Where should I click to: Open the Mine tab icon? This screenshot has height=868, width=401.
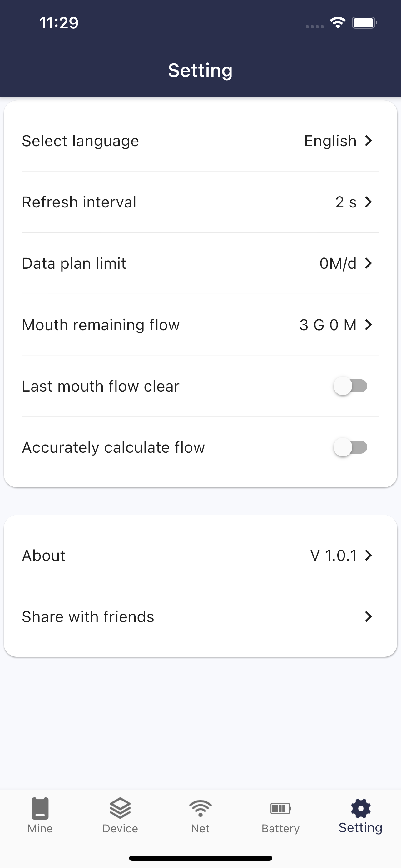click(40, 808)
